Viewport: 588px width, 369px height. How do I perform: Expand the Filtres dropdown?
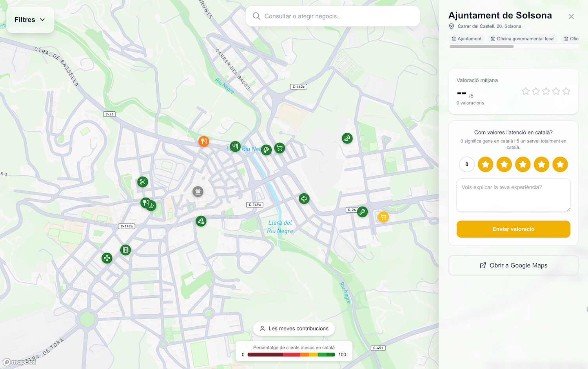point(30,20)
